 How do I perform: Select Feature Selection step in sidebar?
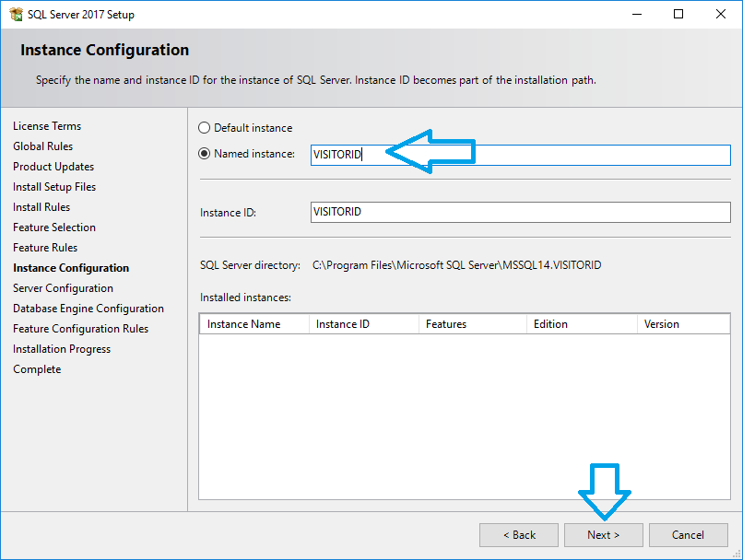pyautogui.click(x=54, y=227)
